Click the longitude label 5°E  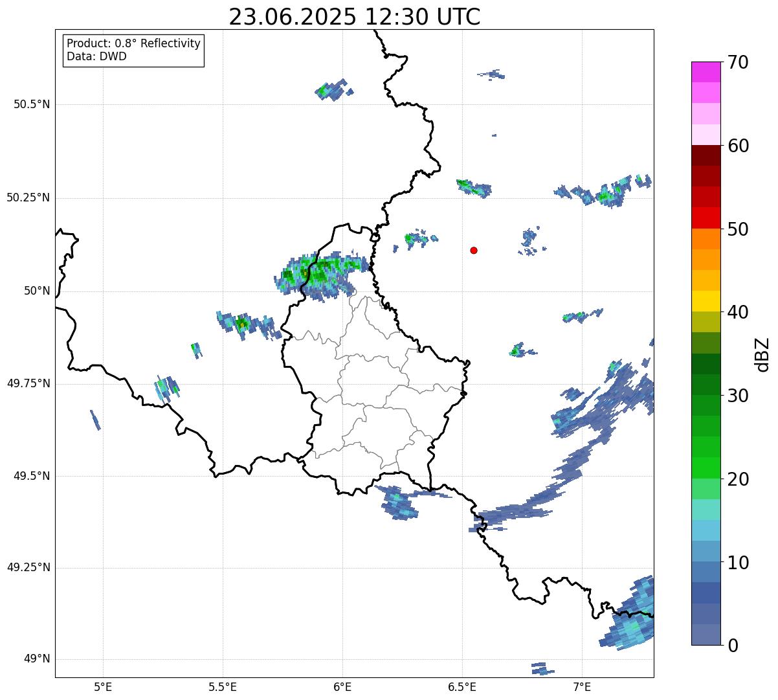point(103,686)
